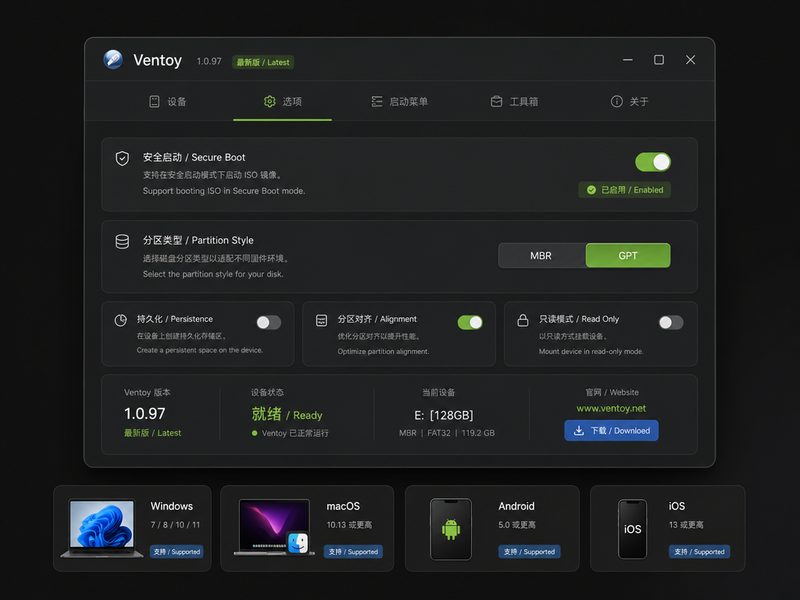Image resolution: width=800 pixels, height=600 pixels.
Task: Open the 启动菜单 tab
Action: pos(399,102)
